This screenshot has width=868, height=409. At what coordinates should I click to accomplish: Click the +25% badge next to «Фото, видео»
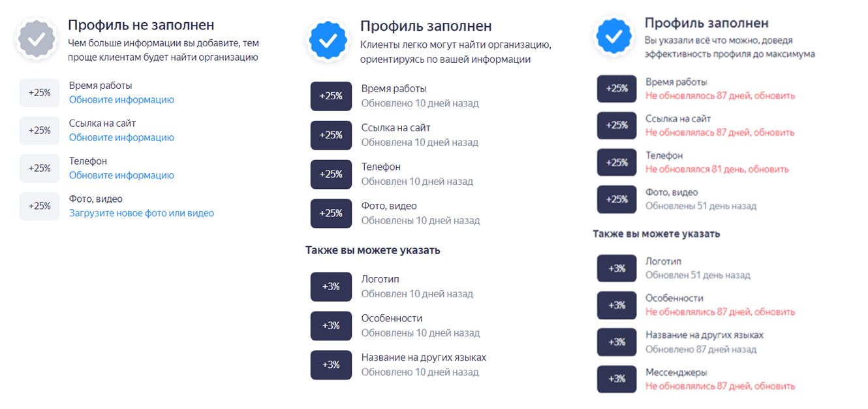pyautogui.click(x=331, y=213)
